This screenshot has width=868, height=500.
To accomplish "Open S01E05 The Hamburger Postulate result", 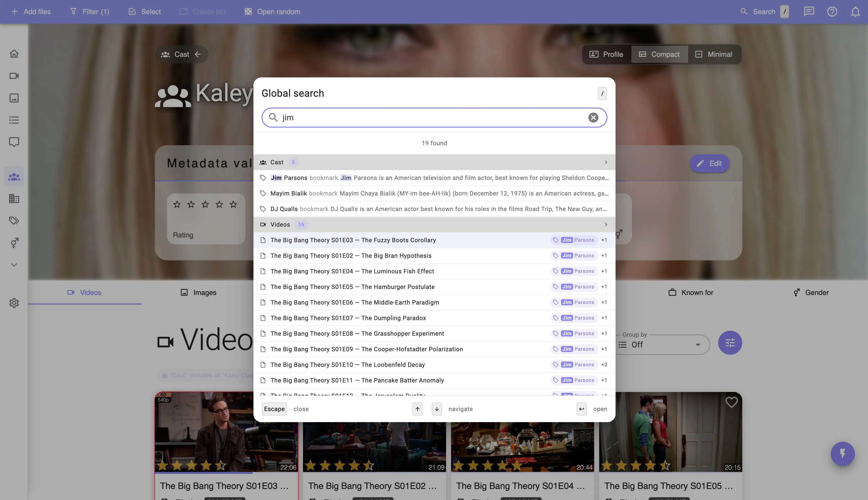I will [x=434, y=287].
